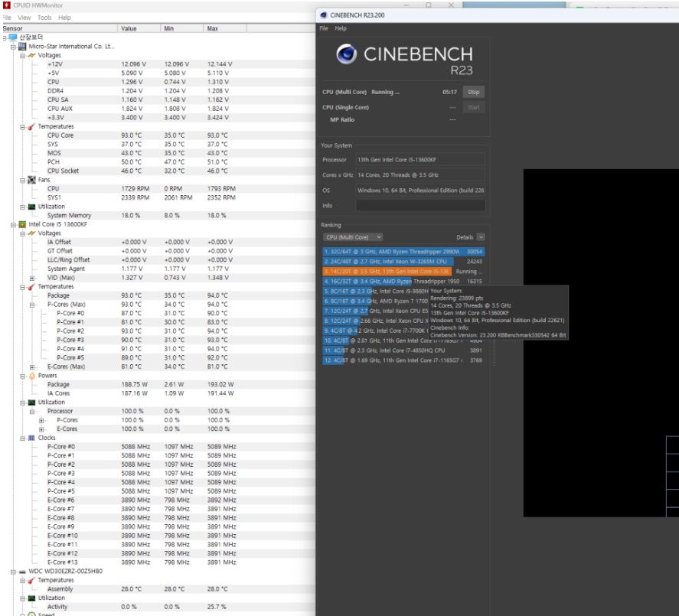Click the Micro-Star motherboard chip icon

(x=22, y=47)
